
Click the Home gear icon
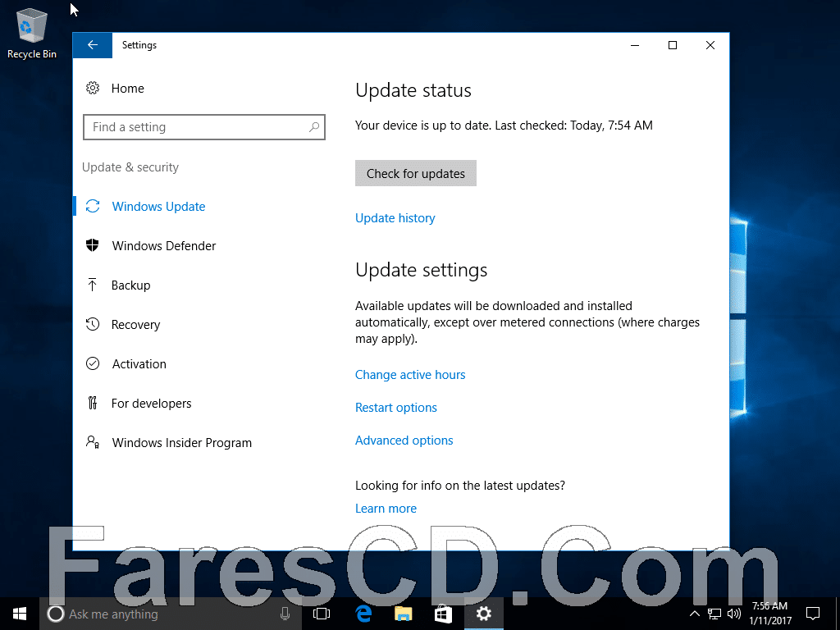pyautogui.click(x=93, y=88)
